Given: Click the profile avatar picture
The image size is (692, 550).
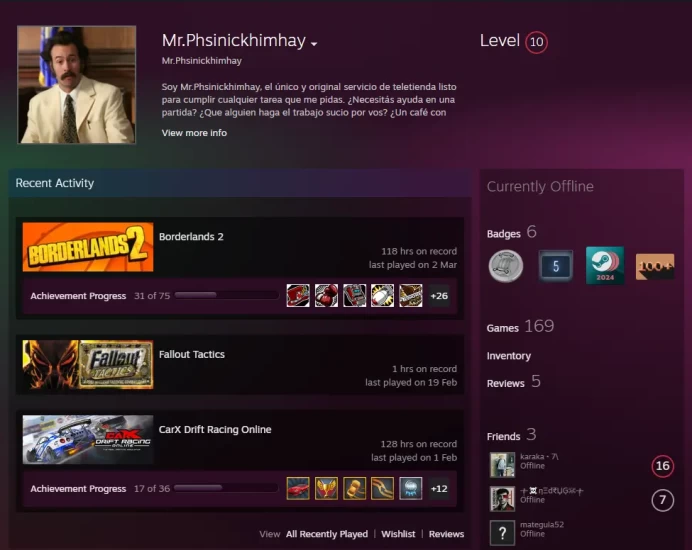Looking at the screenshot, I should (x=77, y=85).
